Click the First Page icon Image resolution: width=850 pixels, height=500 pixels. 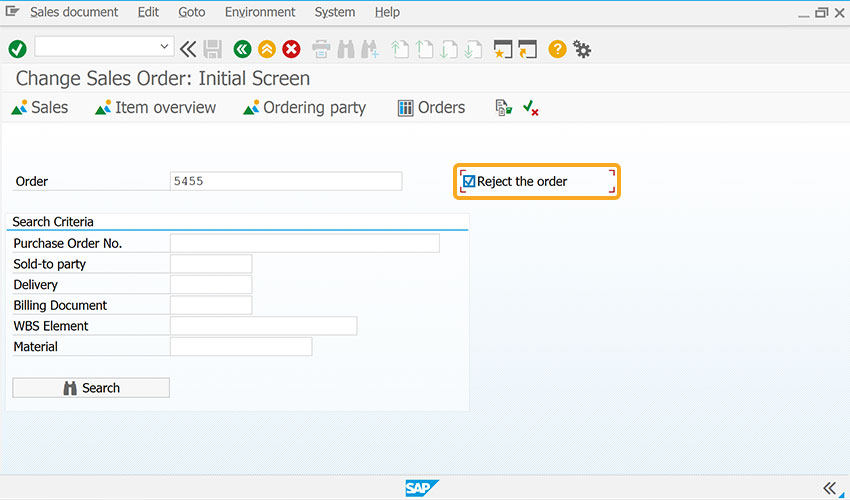tap(400, 49)
